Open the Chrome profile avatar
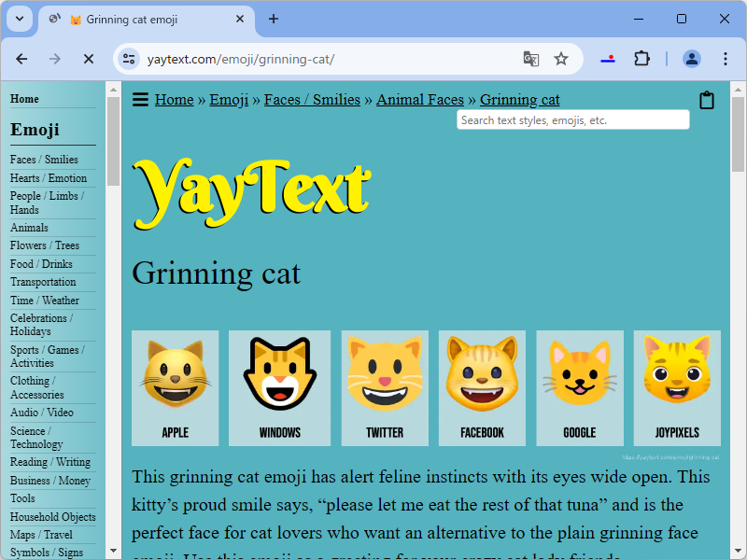 (x=691, y=58)
